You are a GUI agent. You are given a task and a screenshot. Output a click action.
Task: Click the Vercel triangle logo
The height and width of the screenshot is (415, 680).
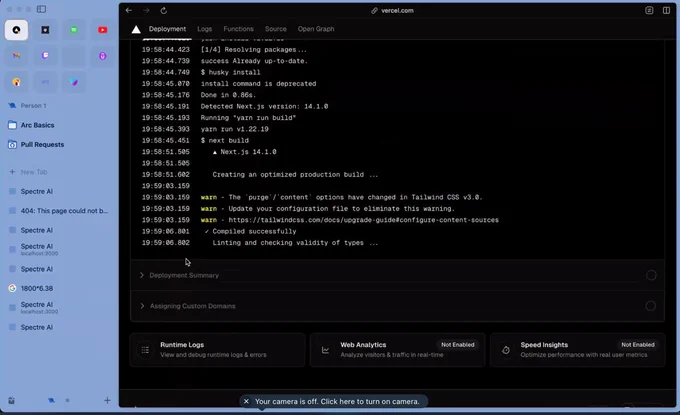[136, 29]
